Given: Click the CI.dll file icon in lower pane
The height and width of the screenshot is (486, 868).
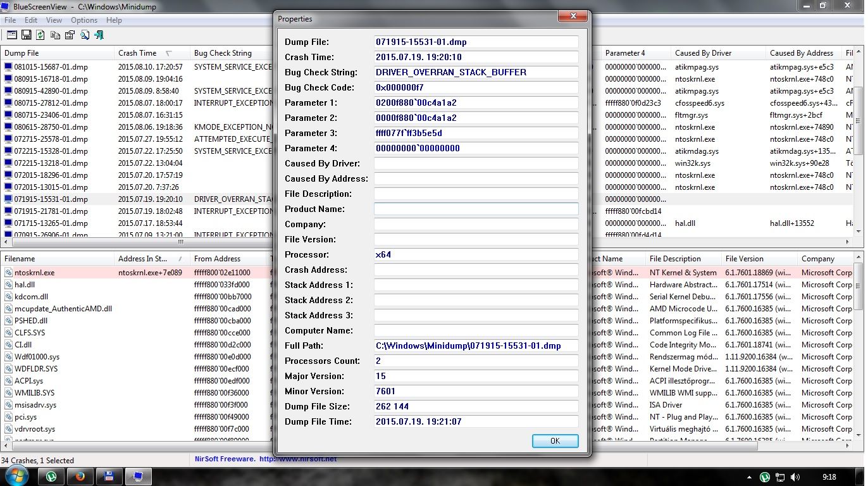Looking at the screenshot, I should [8, 345].
